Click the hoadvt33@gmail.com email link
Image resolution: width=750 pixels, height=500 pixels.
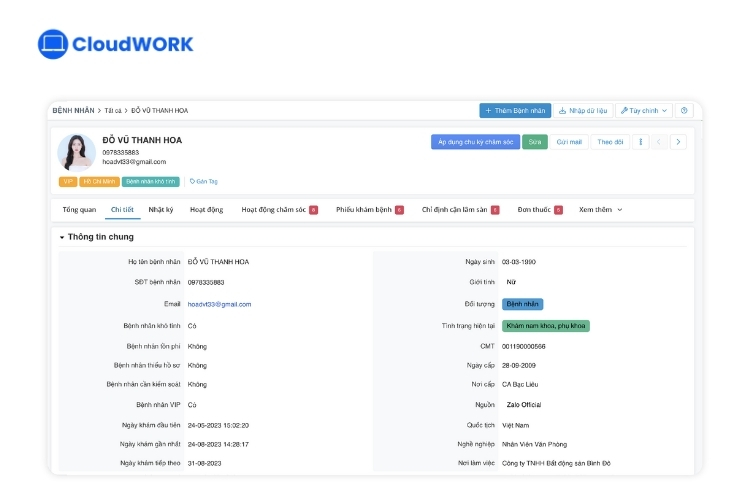(x=219, y=304)
